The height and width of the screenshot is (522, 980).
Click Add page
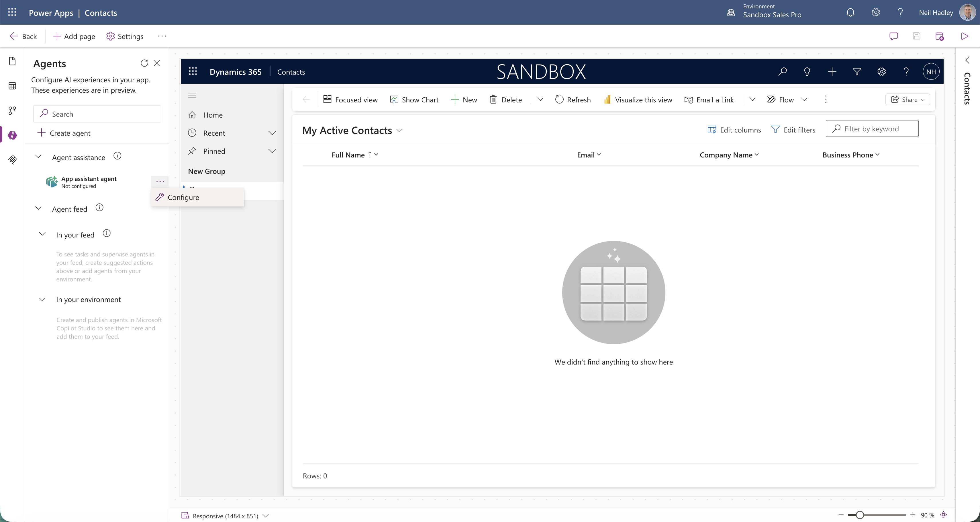point(74,36)
